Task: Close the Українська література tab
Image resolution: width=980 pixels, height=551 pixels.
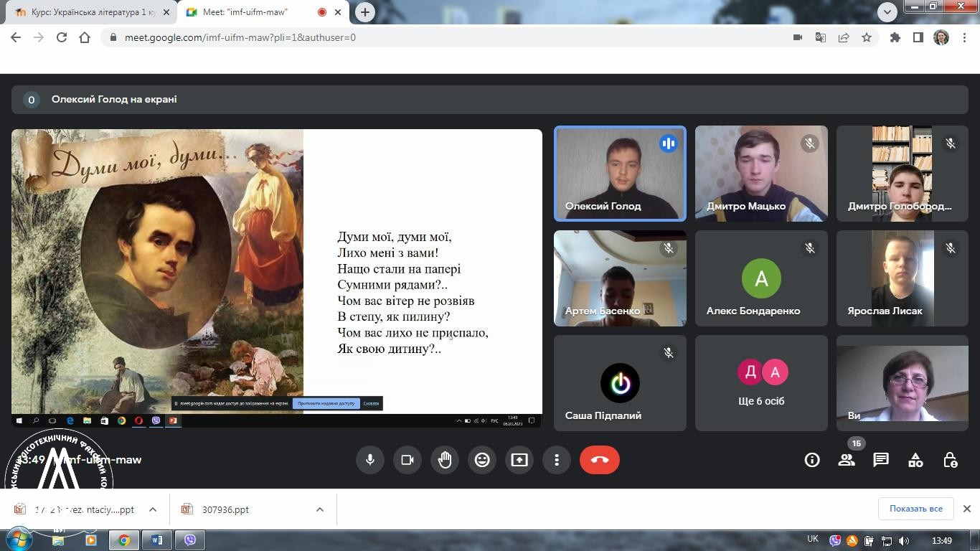Action: point(166,12)
